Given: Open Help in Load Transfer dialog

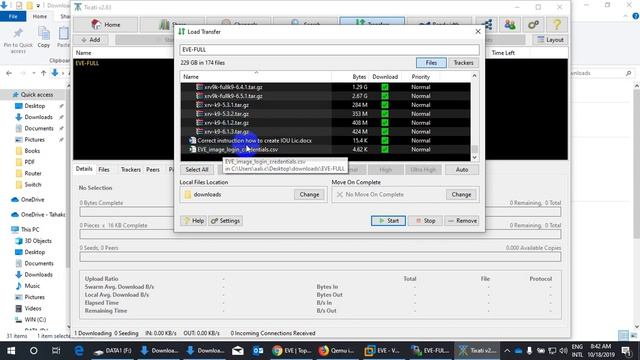Looking at the screenshot, I should point(193,221).
